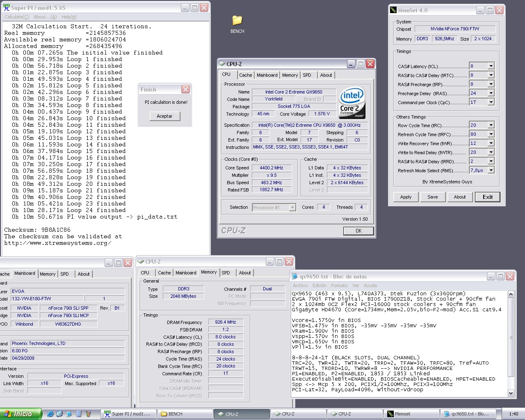Click the FSB:DRAM ratio value 1:2
Screen dimensions: 525x420
click(x=226, y=329)
